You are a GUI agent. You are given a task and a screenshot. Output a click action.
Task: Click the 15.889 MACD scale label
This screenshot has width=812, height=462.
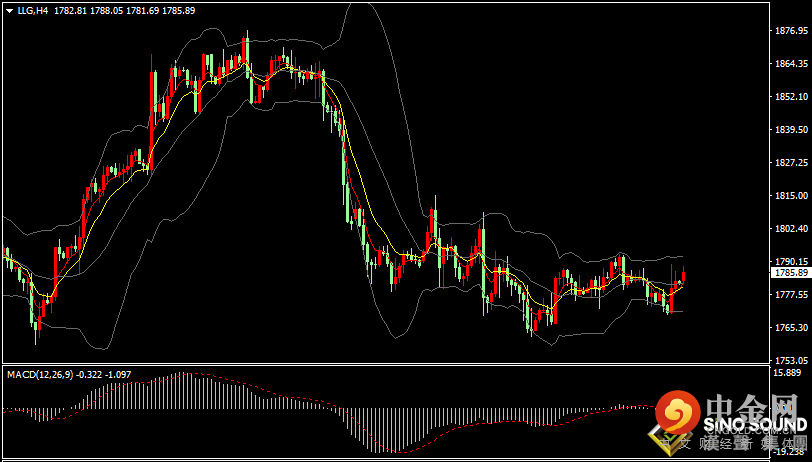click(787, 372)
